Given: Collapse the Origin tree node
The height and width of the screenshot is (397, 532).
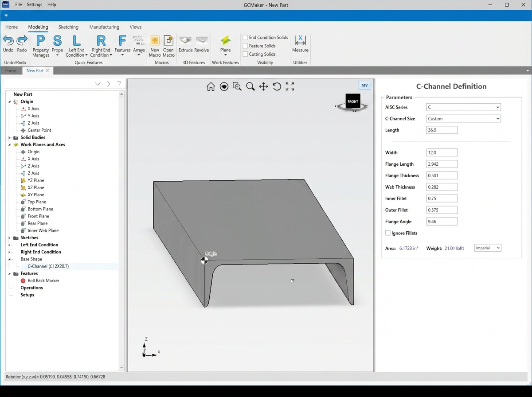Looking at the screenshot, I should coord(10,102).
